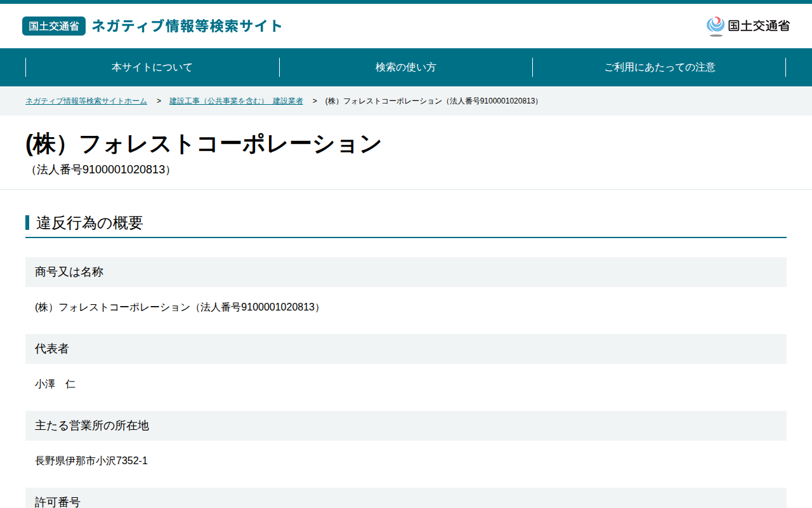Screen dimensions: 812x508
Task: Click the 国土交通省 badge in header
Action: (x=54, y=26)
